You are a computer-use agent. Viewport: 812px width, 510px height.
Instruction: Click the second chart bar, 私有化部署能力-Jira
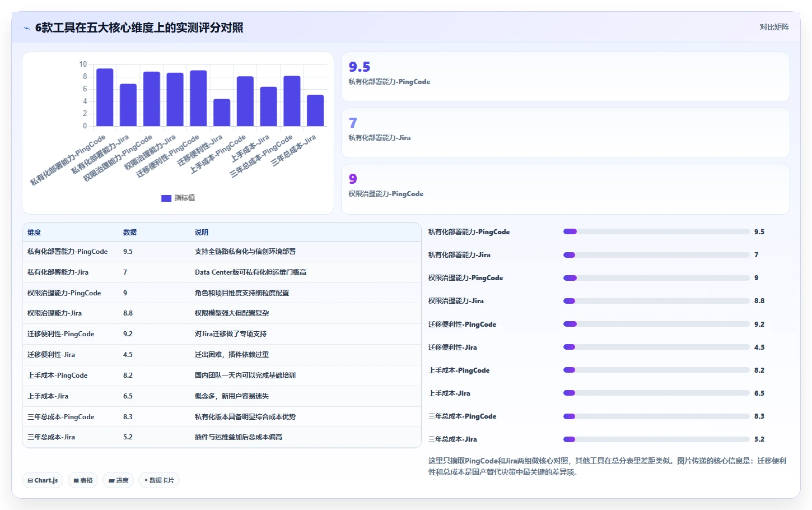coord(128,105)
